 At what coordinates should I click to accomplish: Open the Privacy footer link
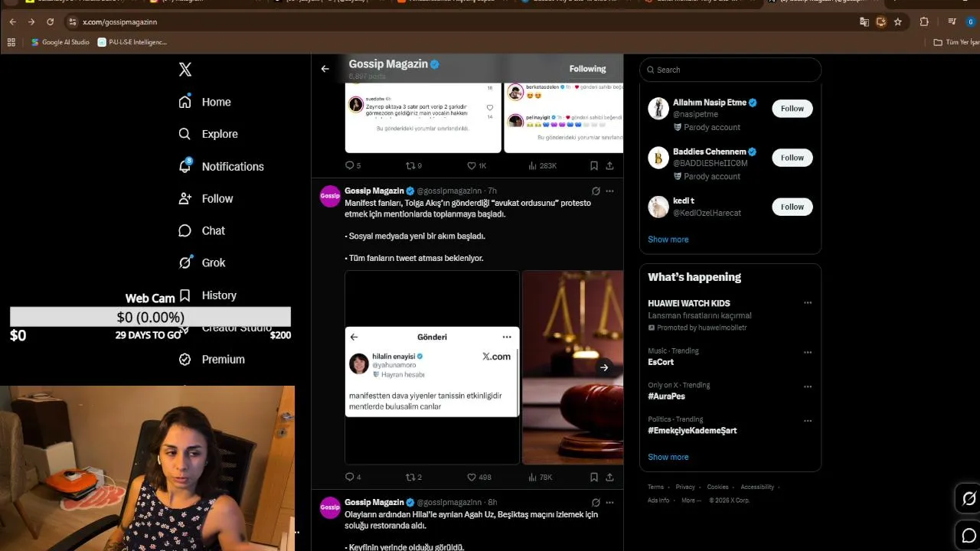(x=685, y=487)
